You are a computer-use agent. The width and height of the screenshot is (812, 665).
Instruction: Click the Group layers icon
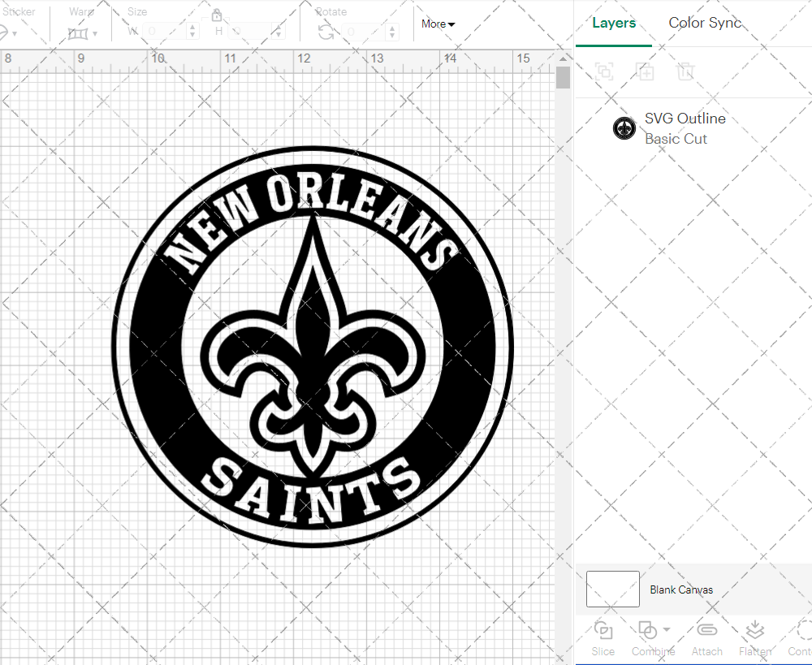[603, 71]
